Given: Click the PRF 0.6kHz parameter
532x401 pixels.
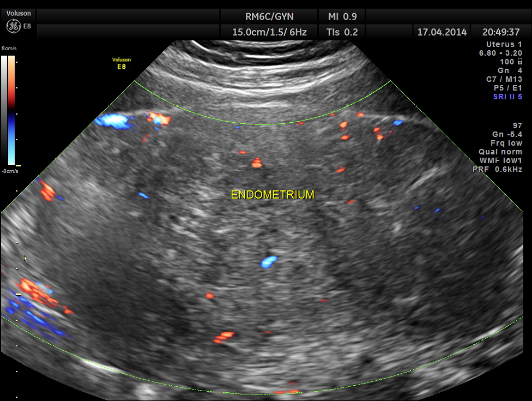Looking at the screenshot, I should click(498, 169).
